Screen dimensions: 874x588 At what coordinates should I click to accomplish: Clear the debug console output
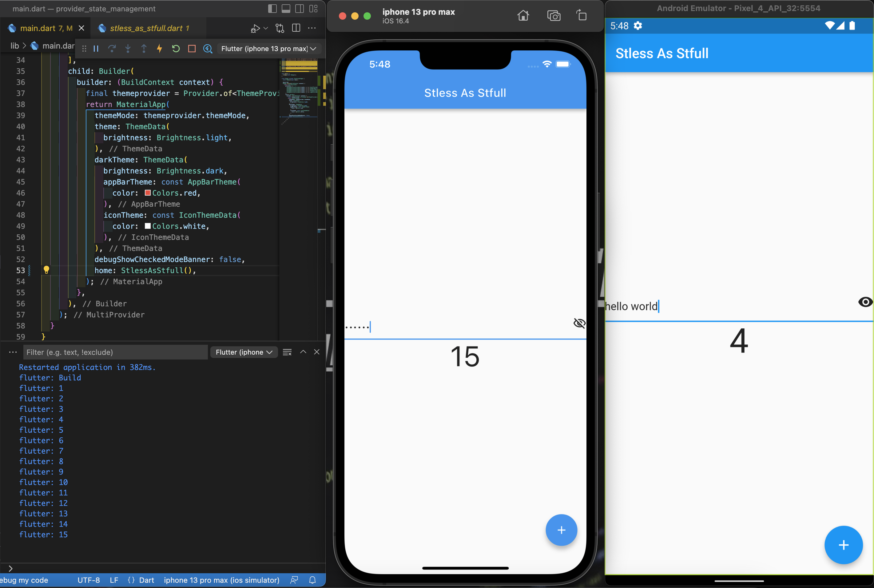tap(287, 352)
